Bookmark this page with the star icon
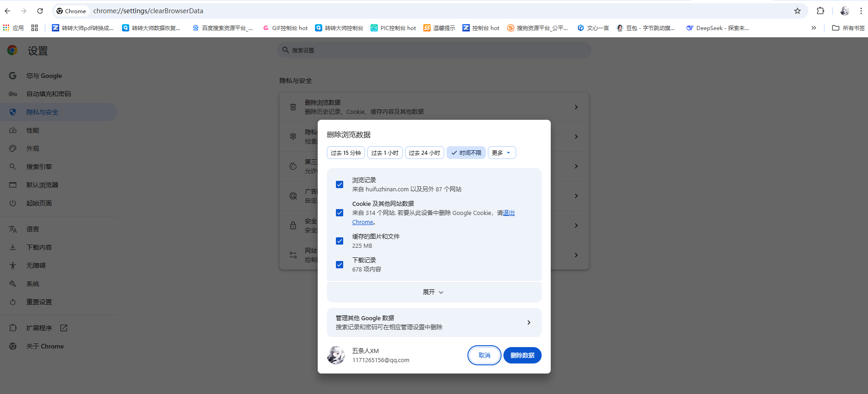Screen dimensions: 868x394 (797, 11)
